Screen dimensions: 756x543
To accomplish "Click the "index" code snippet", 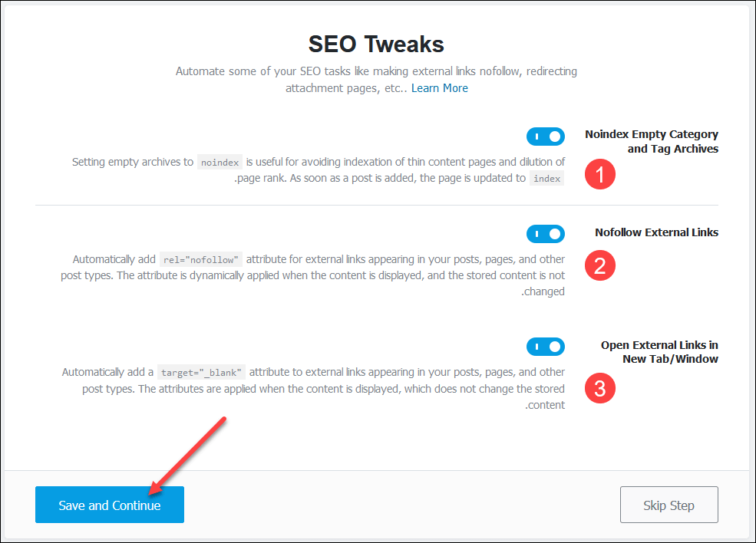I will point(547,179).
